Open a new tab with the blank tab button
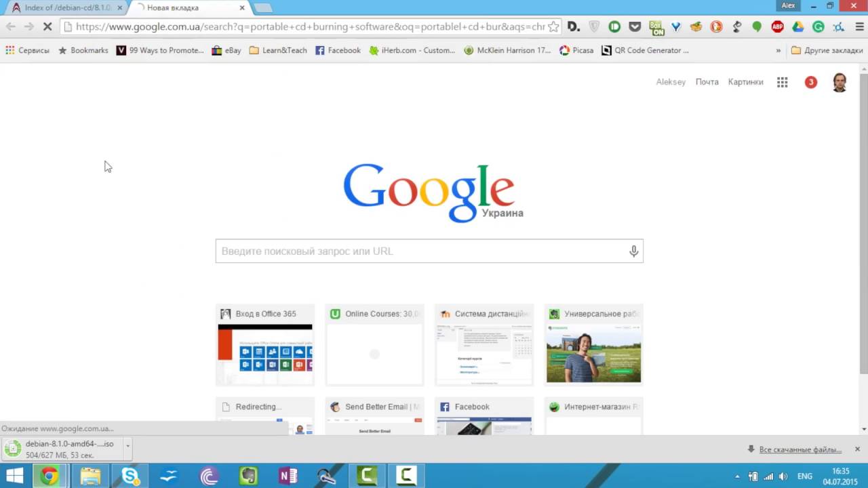 point(263,8)
